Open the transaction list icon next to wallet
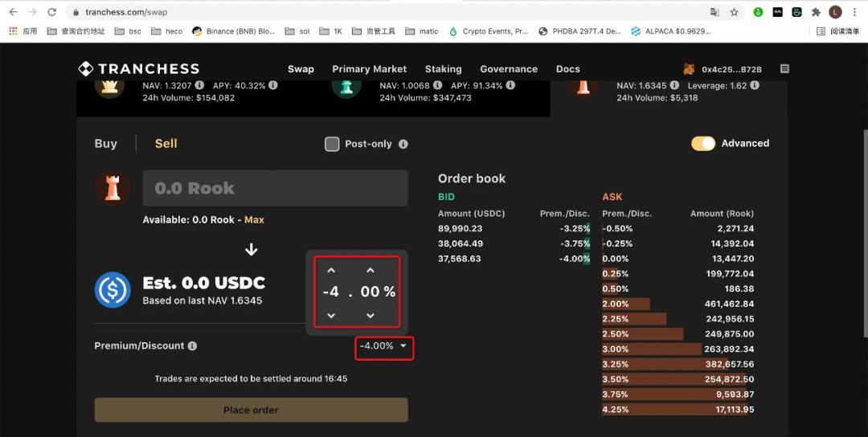The width and height of the screenshot is (868, 437). coord(784,69)
